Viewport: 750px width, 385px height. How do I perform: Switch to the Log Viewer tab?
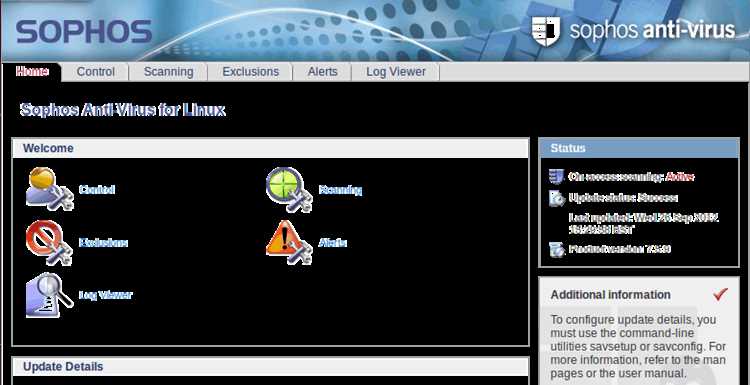click(396, 72)
